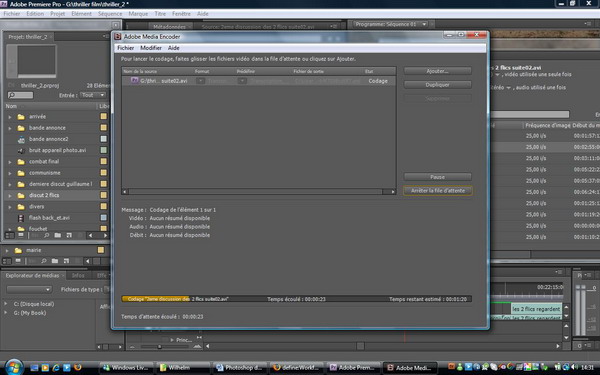Open Internet Explorer quick launch icon
600x375 pixels.
tap(56, 368)
